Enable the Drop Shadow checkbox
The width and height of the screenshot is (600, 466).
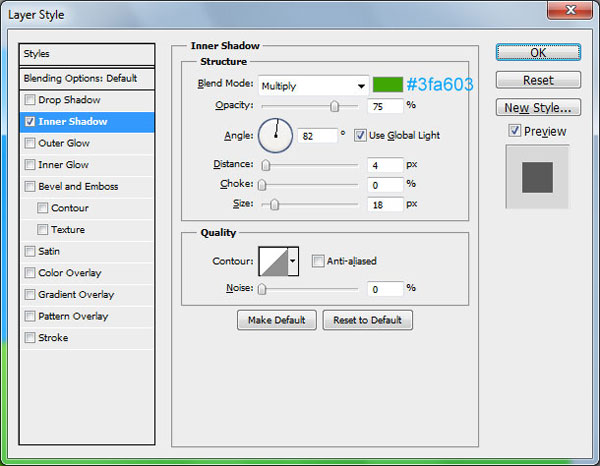[x=30, y=100]
